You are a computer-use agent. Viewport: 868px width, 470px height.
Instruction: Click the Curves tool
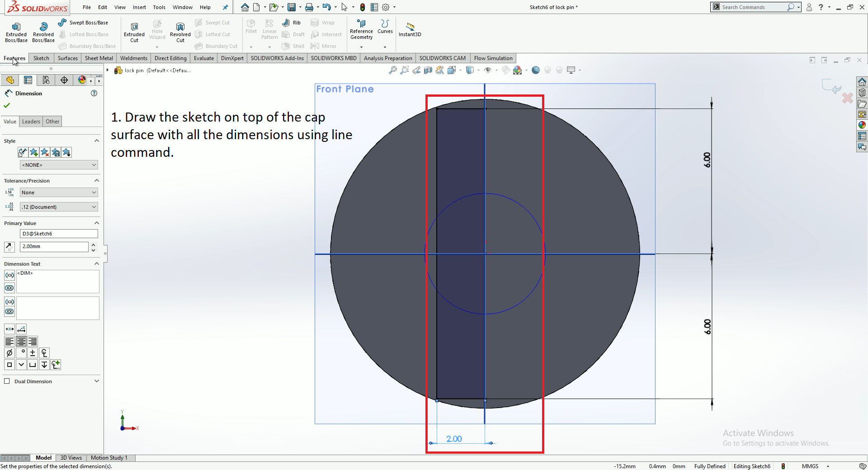tap(385, 26)
